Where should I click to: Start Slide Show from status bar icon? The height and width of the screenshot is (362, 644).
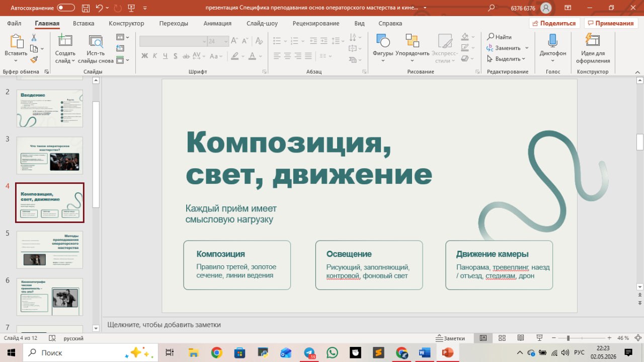[x=539, y=338]
